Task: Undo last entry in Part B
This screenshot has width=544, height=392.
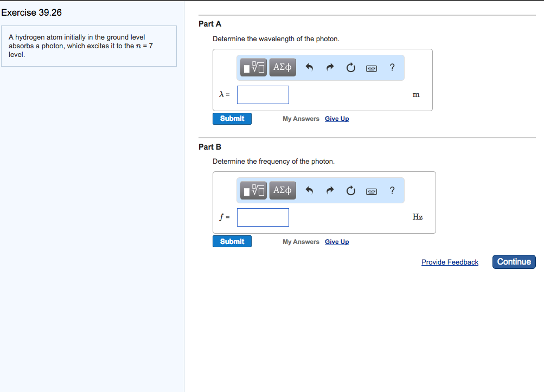Action: coord(310,190)
